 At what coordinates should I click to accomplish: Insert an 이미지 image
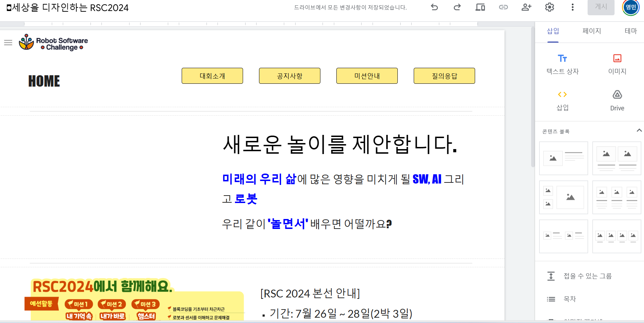point(617,64)
